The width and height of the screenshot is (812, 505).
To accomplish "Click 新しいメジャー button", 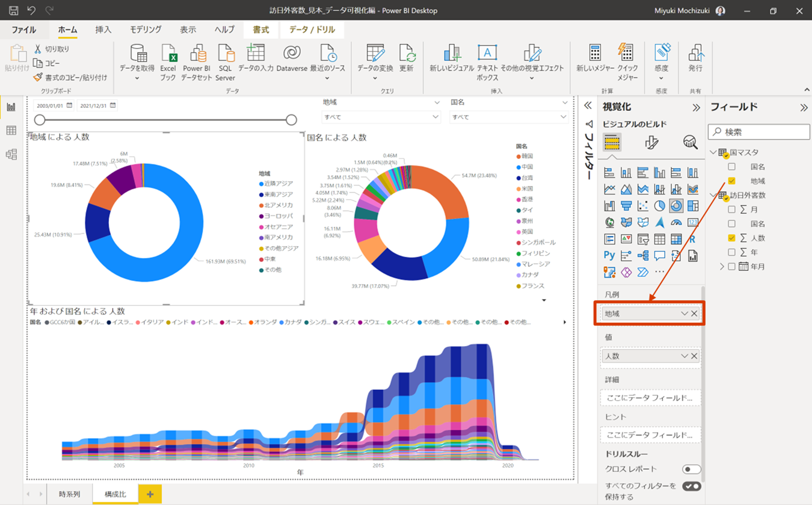I will [594, 58].
